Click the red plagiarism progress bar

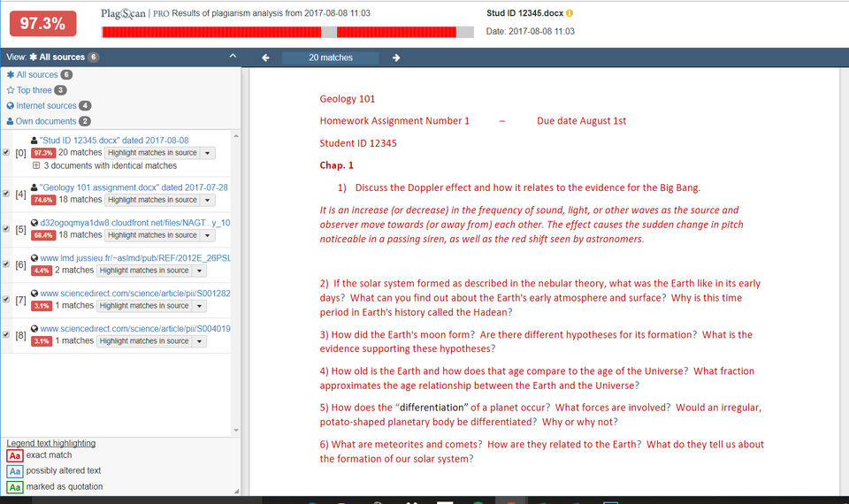click(x=287, y=33)
